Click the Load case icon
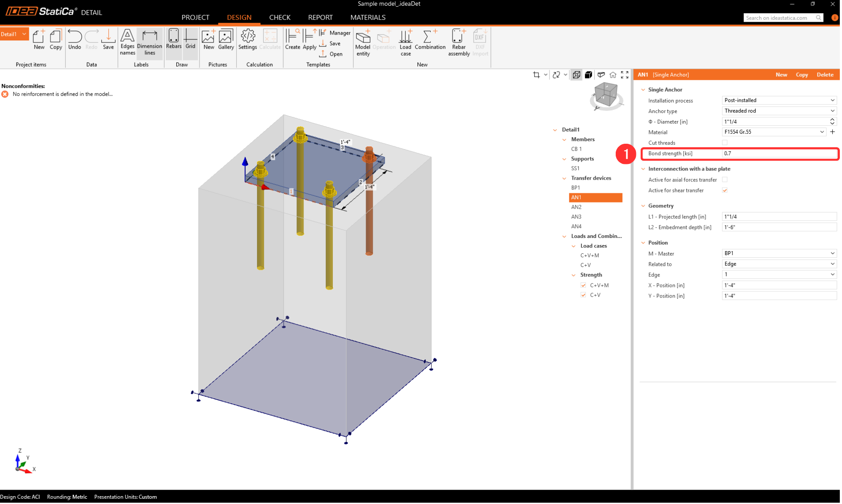The image size is (842, 504). click(x=405, y=42)
